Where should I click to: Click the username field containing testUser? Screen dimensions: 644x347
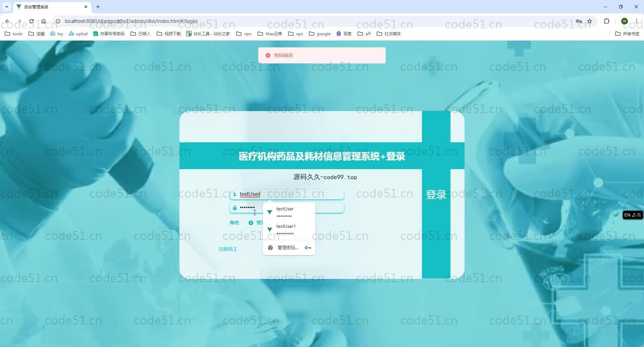pos(287,194)
